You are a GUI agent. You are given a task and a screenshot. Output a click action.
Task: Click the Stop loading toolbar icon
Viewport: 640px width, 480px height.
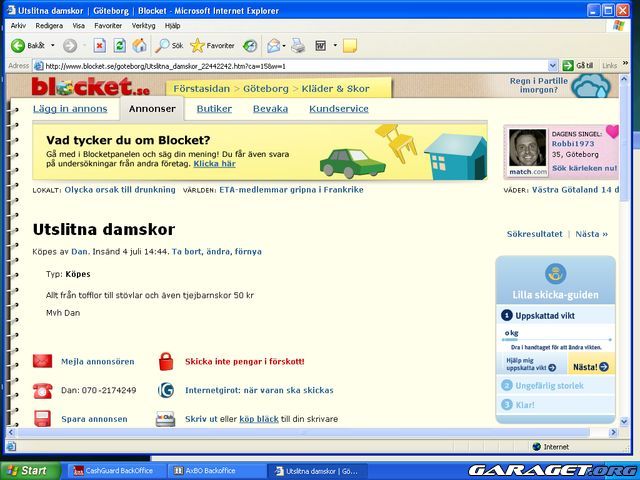(x=100, y=45)
